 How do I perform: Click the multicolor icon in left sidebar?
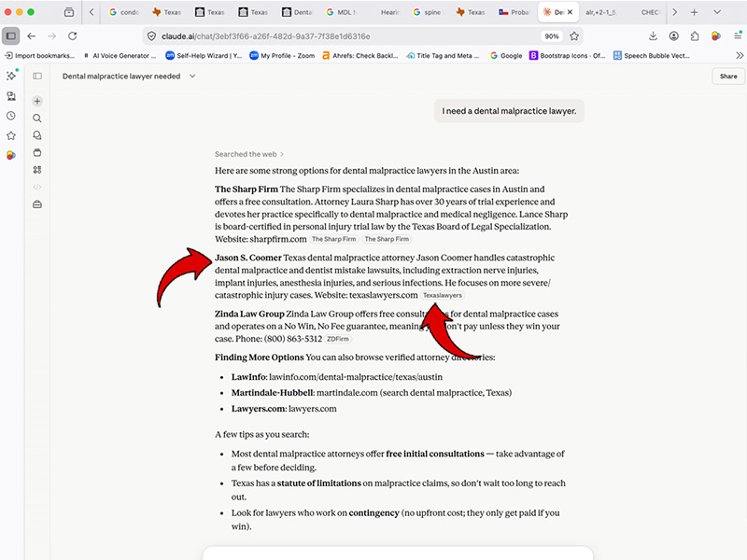[x=11, y=155]
